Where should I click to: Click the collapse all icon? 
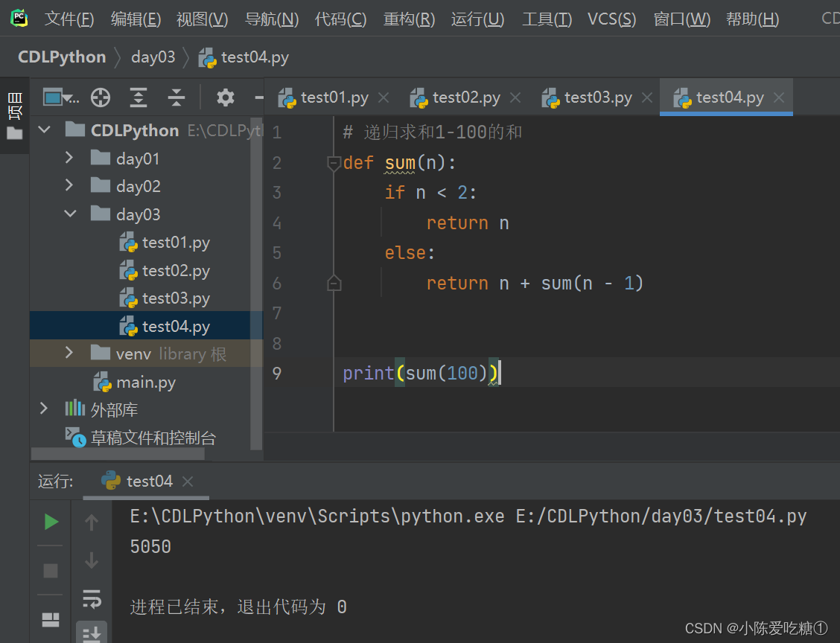176,98
